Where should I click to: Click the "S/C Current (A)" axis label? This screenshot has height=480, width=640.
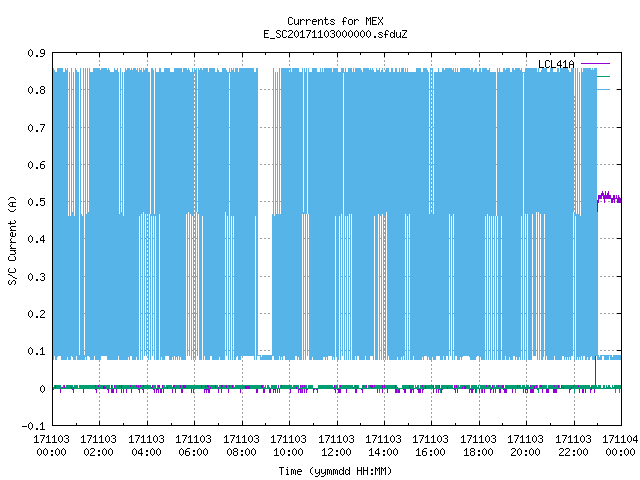click(x=12, y=241)
